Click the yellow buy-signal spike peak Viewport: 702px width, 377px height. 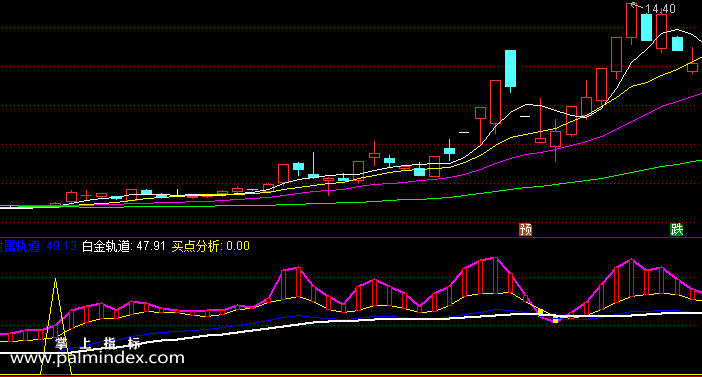[x=56, y=279]
